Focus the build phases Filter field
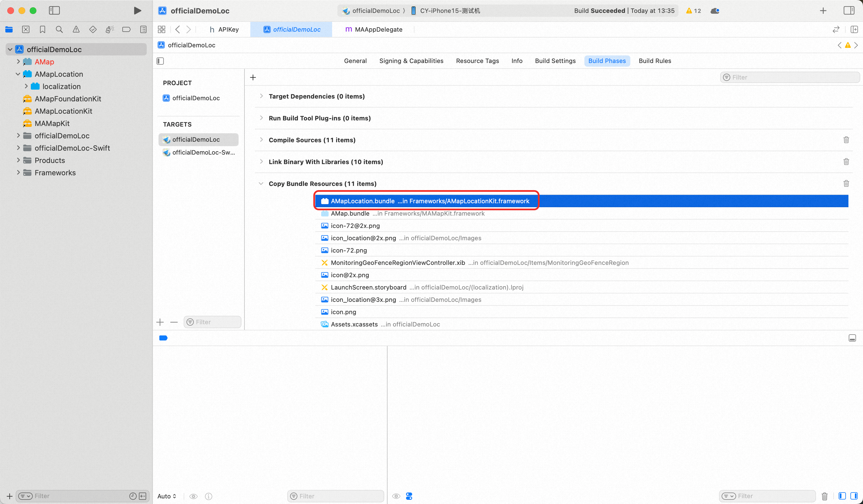 (790, 77)
